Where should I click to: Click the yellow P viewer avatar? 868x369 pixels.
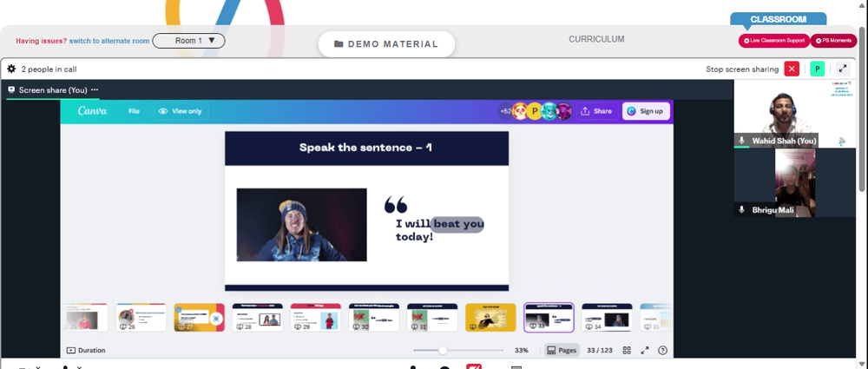tap(534, 111)
